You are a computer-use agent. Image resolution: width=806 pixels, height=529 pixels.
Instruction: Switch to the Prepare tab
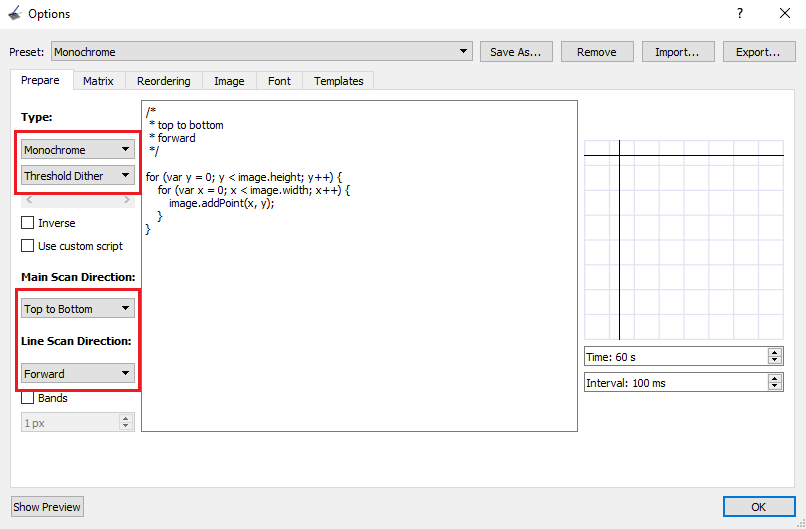pyautogui.click(x=40, y=80)
